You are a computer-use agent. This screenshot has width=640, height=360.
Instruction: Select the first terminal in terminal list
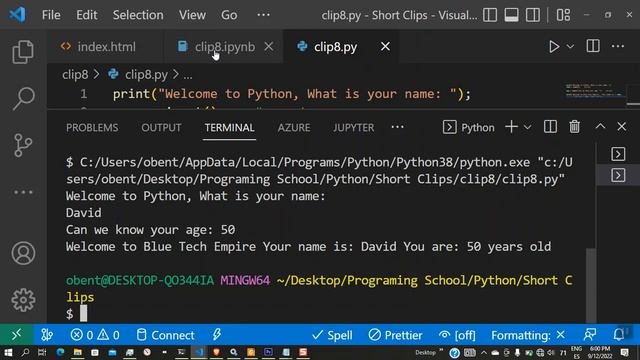coord(618,154)
